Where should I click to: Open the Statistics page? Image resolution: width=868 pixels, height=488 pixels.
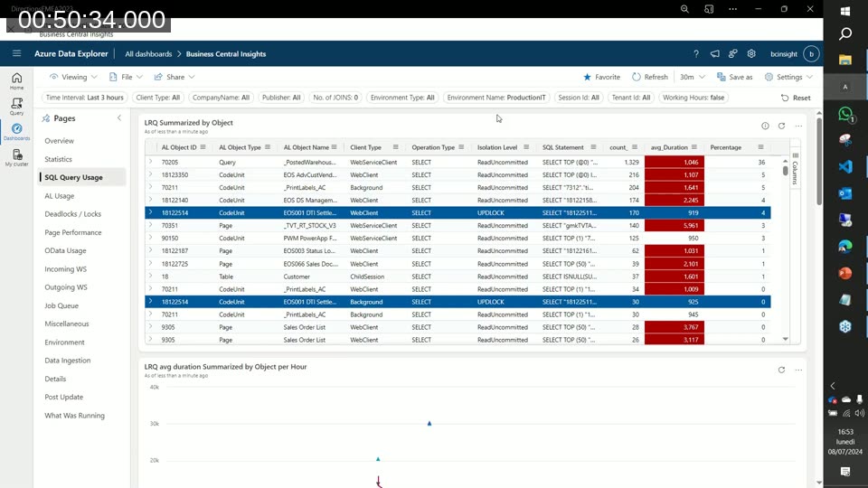click(58, 159)
